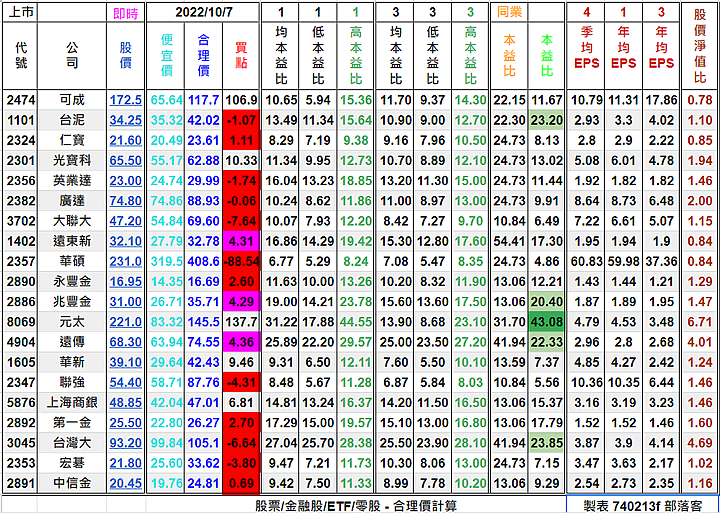Select the dark green 43.08 本益比 cell for 元太
Viewport: 720px width, 513px height.
tap(546, 322)
